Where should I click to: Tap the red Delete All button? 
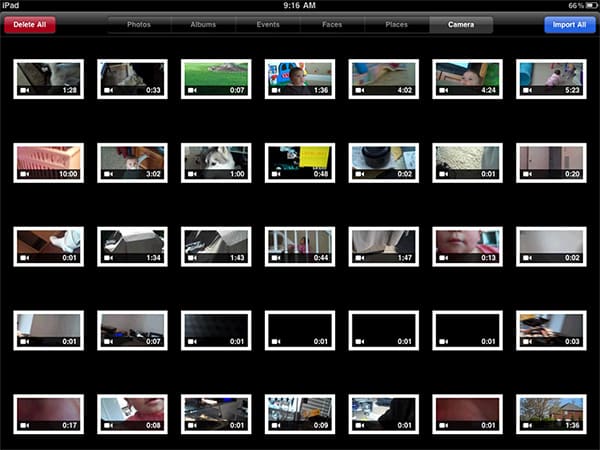pyautogui.click(x=30, y=25)
